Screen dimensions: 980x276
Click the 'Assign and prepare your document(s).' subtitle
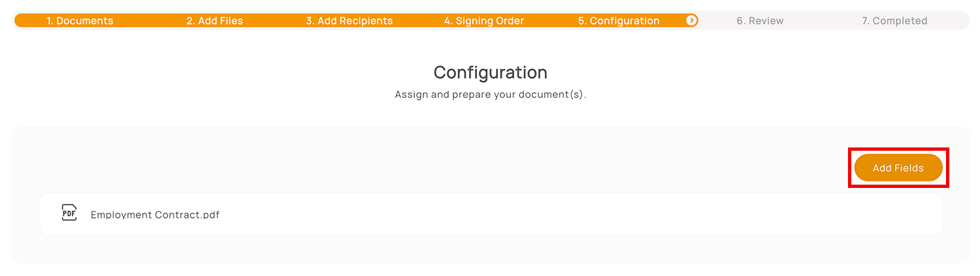pos(490,95)
